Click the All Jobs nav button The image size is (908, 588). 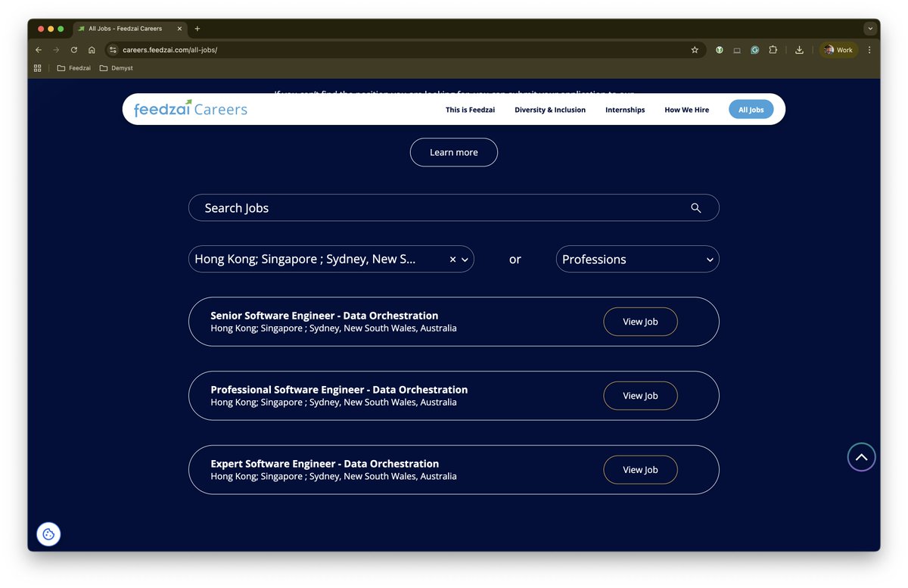[751, 110]
